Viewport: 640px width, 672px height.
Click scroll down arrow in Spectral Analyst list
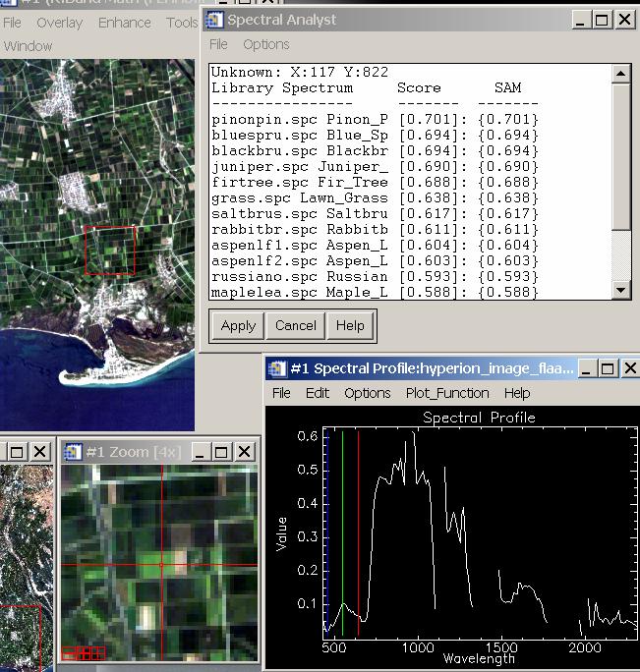620,290
